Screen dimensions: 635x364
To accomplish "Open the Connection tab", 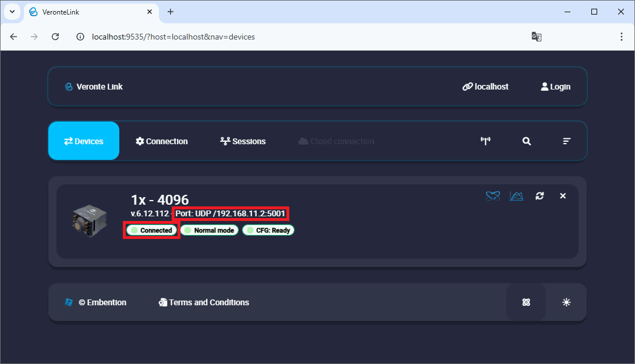I will pyautogui.click(x=162, y=141).
